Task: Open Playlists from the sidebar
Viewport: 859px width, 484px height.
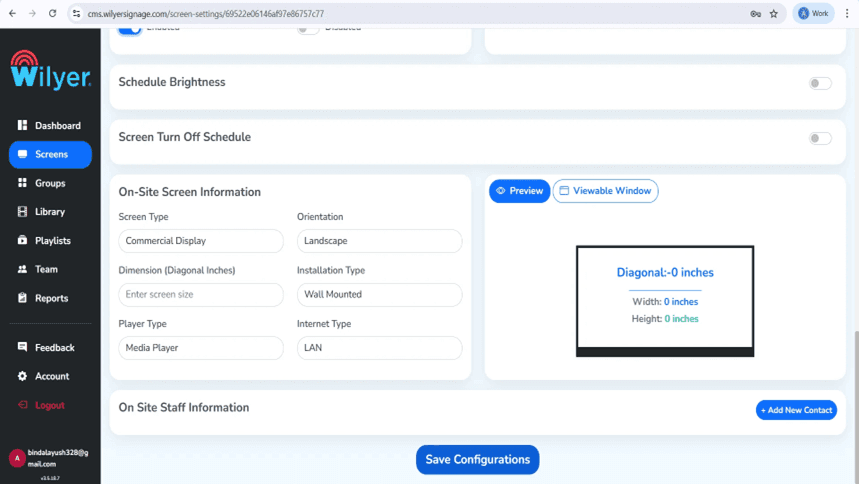Action: tap(50, 241)
